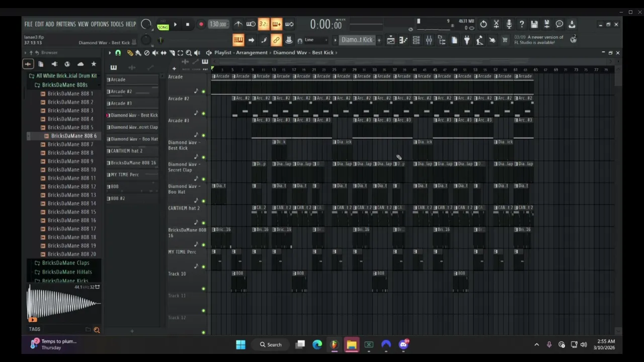Toggle the playlist snap magnet
This screenshot has width=644, height=362.
118,53
